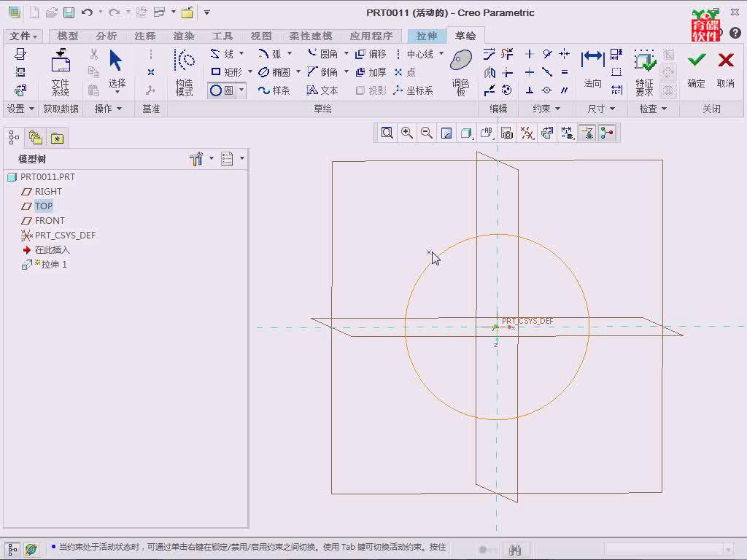
Task: Open the model tree settings hammer icon
Action: 196,158
